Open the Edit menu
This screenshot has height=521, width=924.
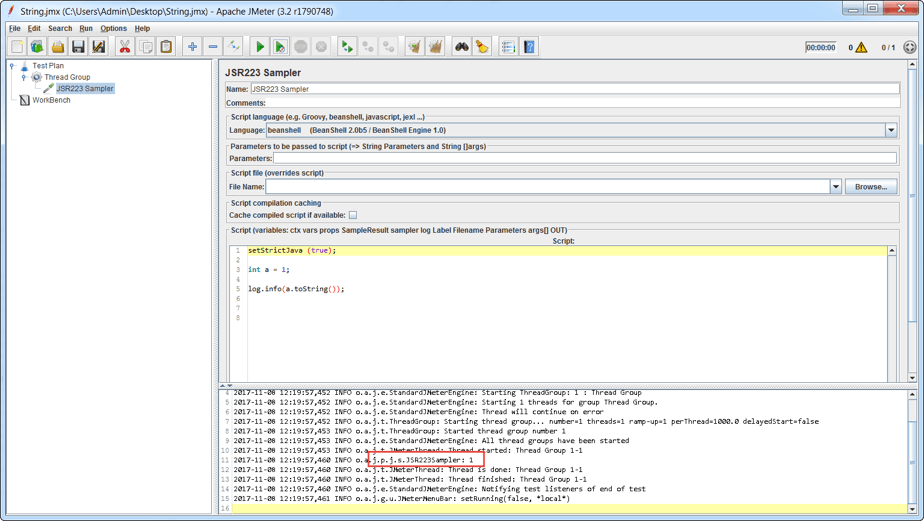34,28
